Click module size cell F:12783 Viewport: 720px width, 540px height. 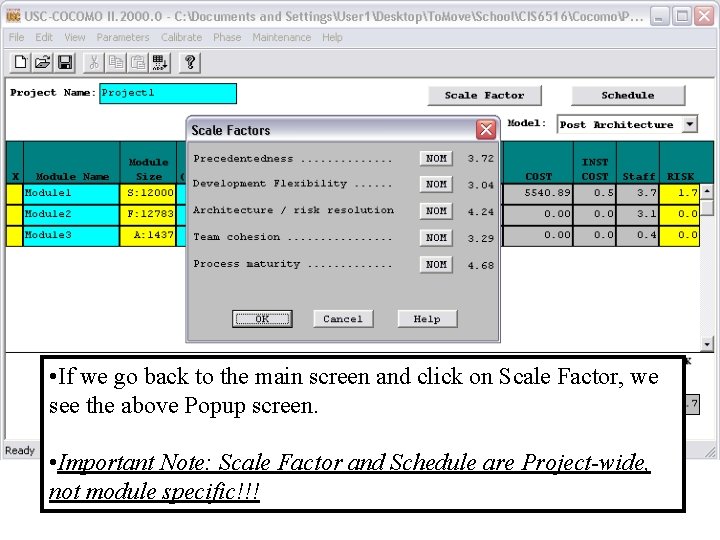click(148, 214)
